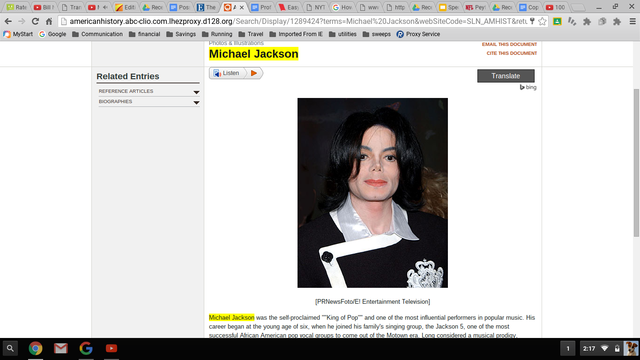Click the PRNewsFoto/E! Entertainment Television caption

point(372,302)
